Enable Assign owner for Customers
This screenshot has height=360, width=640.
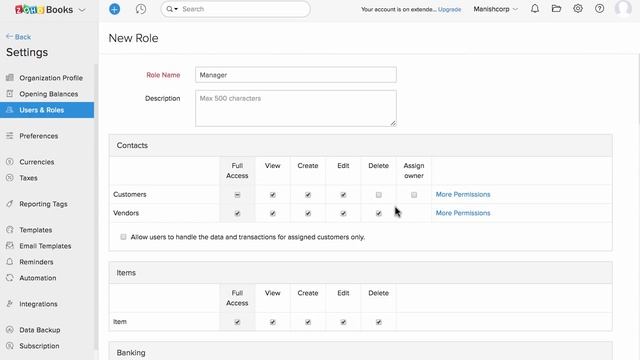[414, 195]
